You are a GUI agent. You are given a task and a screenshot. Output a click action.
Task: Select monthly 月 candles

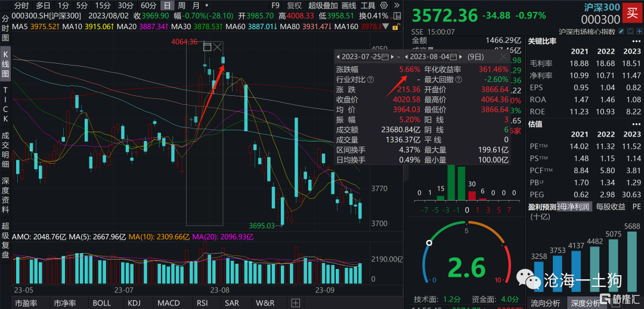tap(196, 6)
